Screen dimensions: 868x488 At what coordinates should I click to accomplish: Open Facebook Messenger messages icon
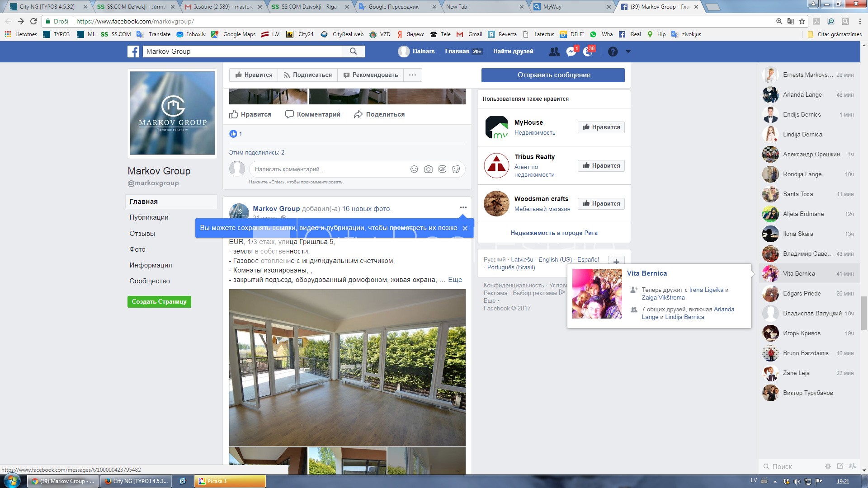pos(571,52)
